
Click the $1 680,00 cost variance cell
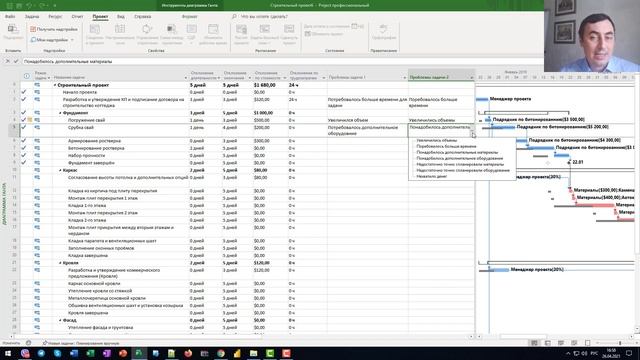[270, 85]
